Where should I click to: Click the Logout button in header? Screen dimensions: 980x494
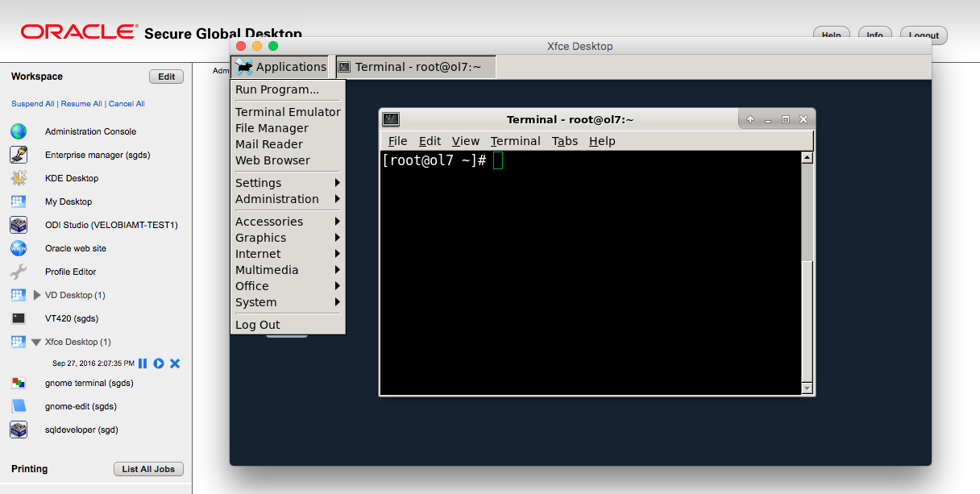tap(924, 35)
